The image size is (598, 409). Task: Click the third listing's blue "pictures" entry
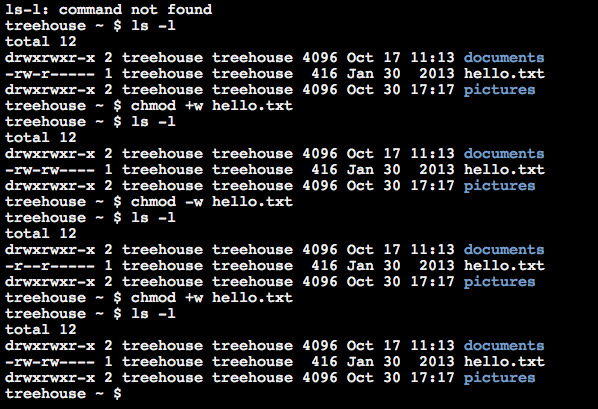[x=499, y=282]
